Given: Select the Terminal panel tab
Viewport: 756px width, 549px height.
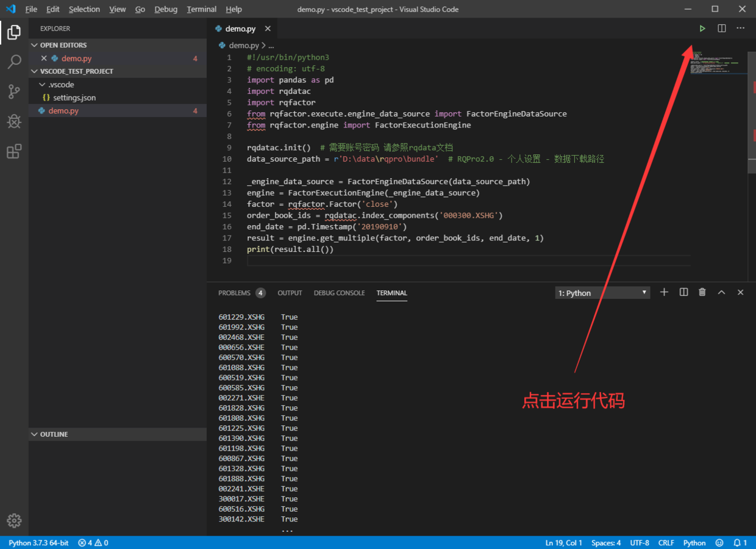Looking at the screenshot, I should click(391, 293).
